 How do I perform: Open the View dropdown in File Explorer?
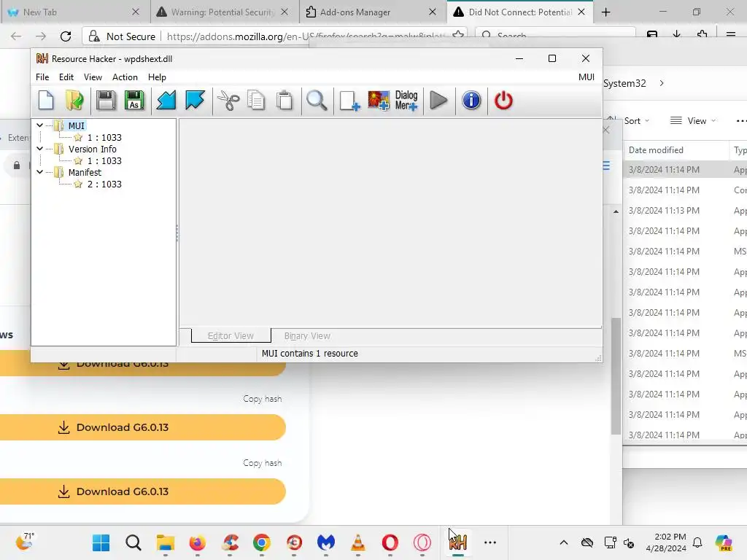(693, 121)
